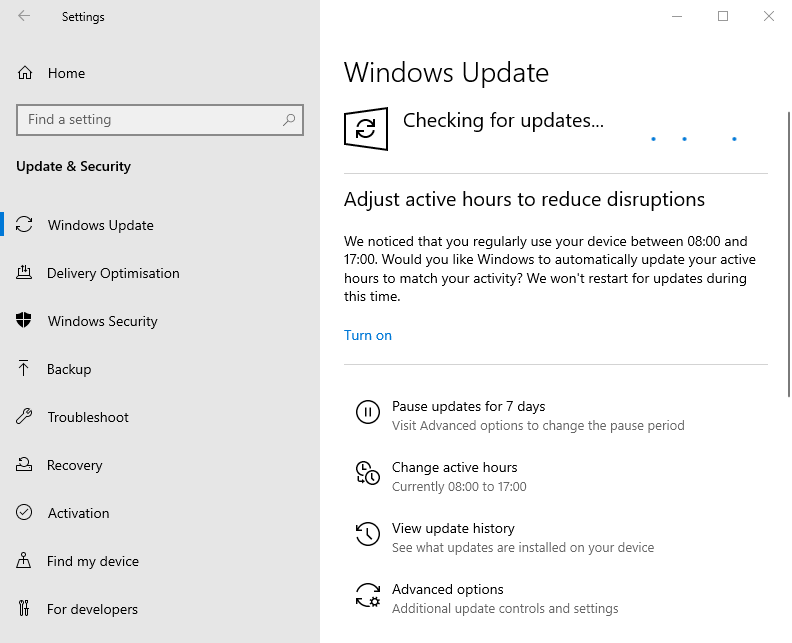Screen dimensions: 792x643
Task: Open Change active hours
Action: [455, 467]
